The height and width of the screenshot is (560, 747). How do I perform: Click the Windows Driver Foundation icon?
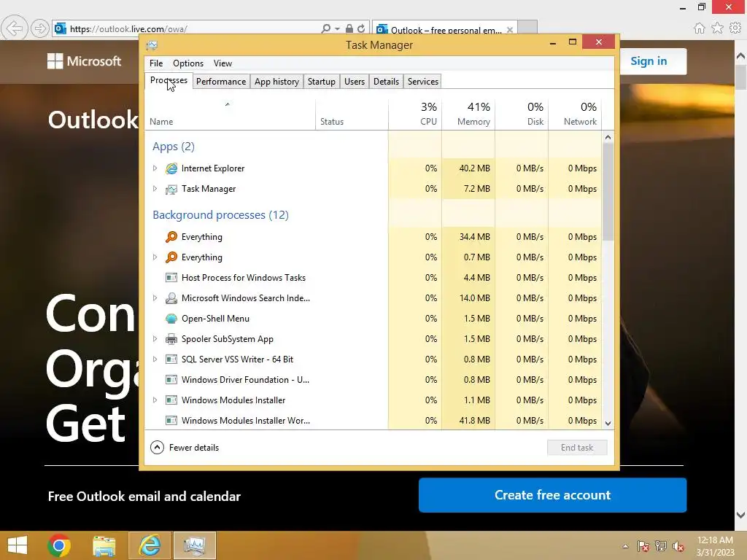[171, 380]
